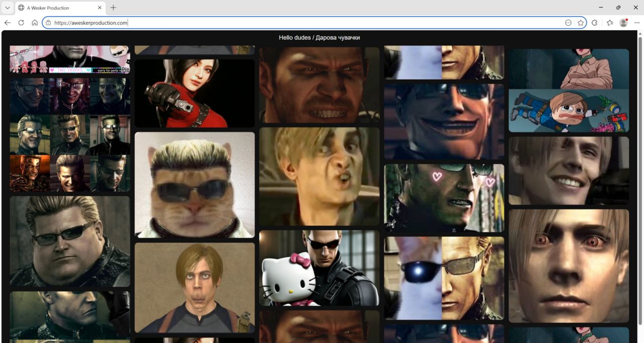
Task: Click the icon left of favorites star
Action: click(568, 23)
